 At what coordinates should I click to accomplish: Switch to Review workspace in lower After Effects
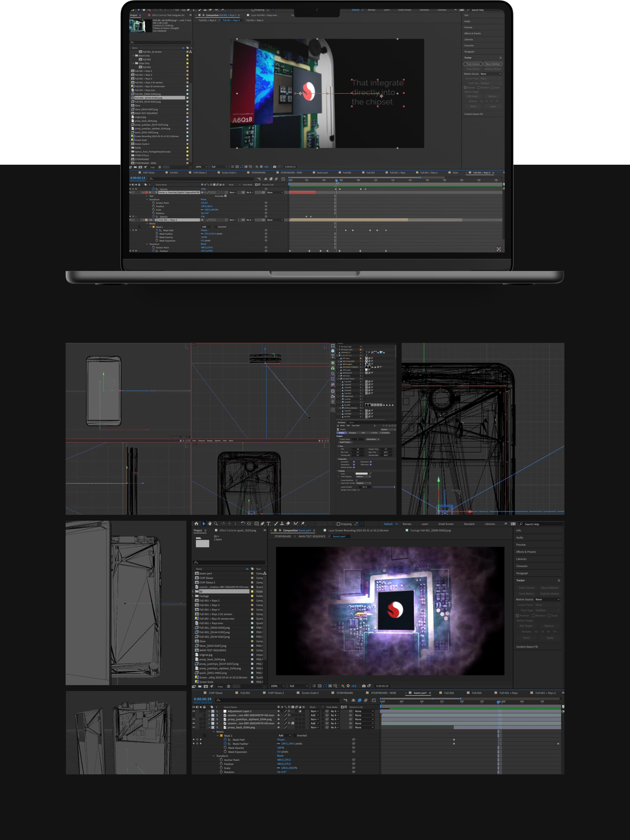[x=407, y=524]
